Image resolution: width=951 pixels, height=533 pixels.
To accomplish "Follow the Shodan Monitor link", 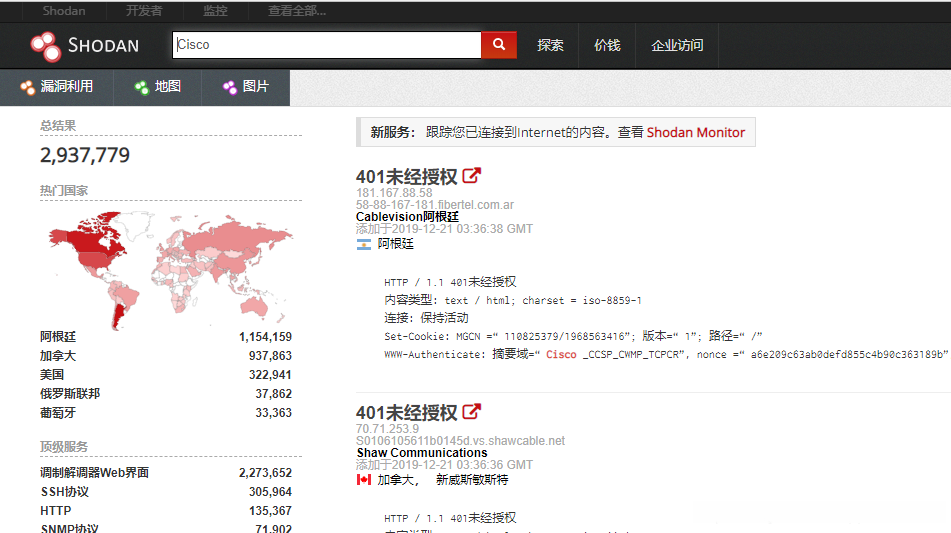I will (x=696, y=132).
